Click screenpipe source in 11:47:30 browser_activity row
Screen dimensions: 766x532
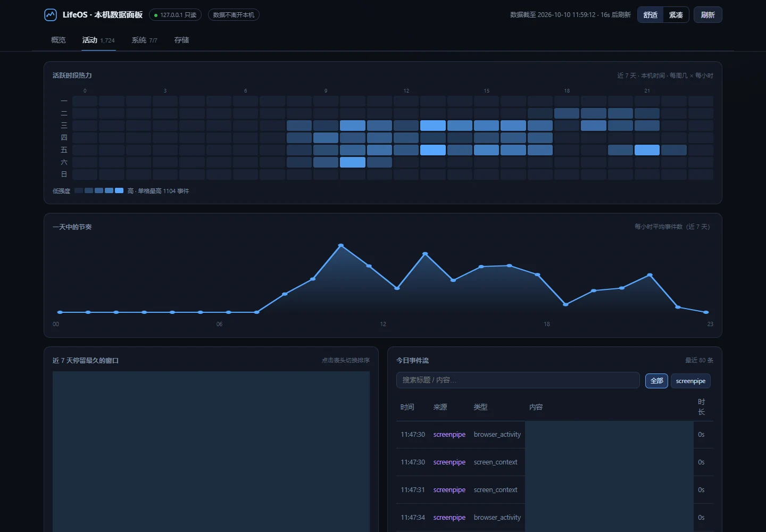(x=449, y=435)
